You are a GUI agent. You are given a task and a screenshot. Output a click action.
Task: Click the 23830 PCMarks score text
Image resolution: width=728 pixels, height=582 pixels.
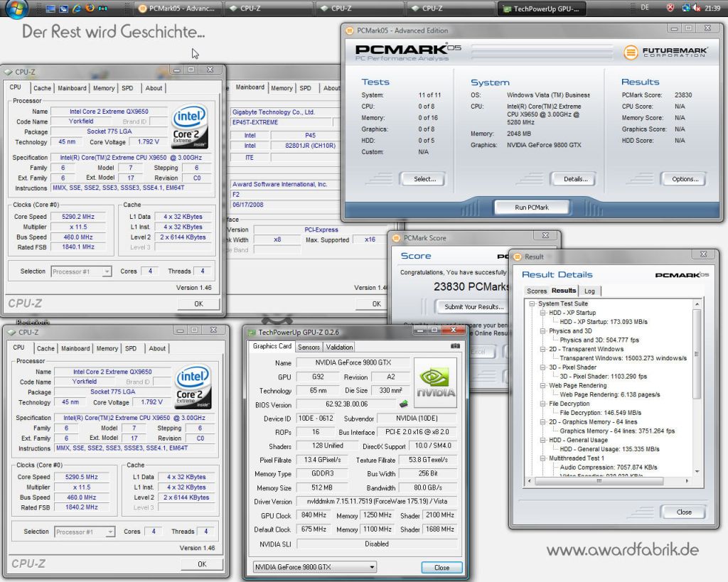click(471, 286)
